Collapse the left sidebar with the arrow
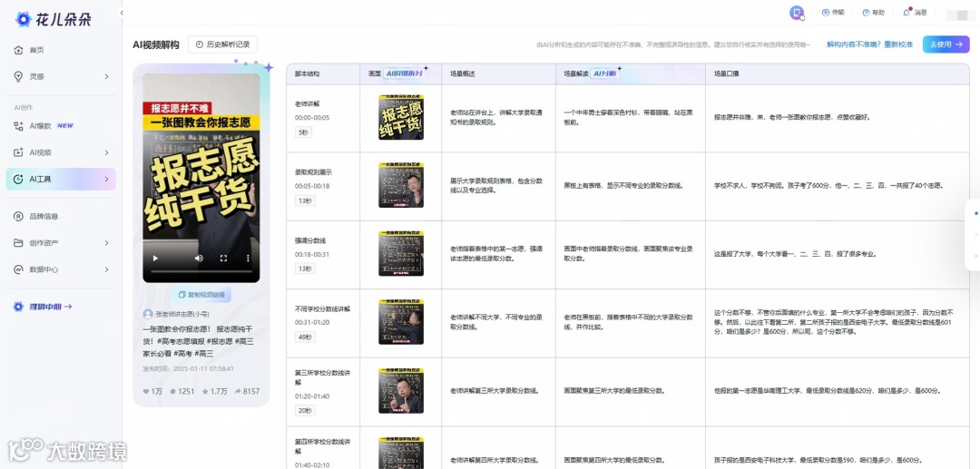Image resolution: width=980 pixels, height=469 pixels. (x=122, y=13)
